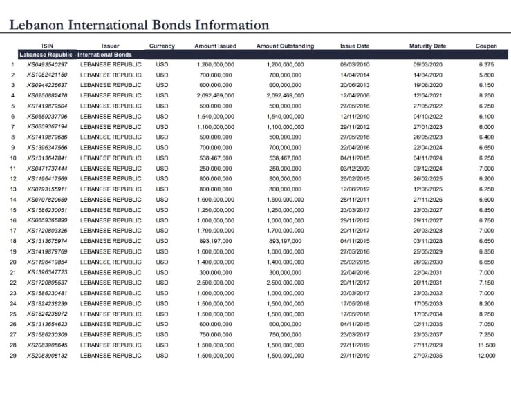This screenshot has width=511, height=420.
Task: Select ISIN XS1313654623
Action: pos(47,324)
